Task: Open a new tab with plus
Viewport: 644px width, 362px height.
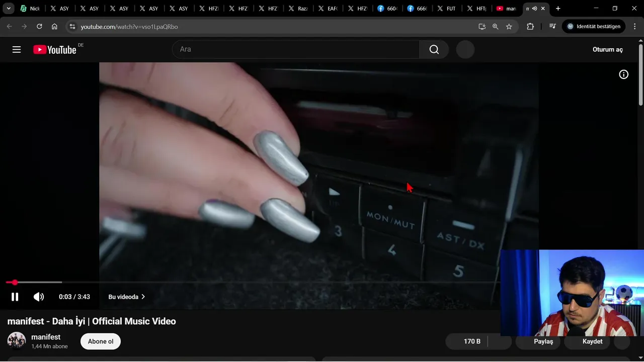Action: click(x=558, y=9)
